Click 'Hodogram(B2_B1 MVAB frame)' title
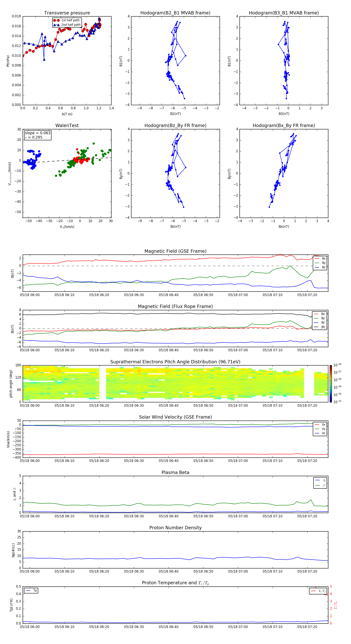Viewport: 351px width, 644px height. (x=175, y=13)
